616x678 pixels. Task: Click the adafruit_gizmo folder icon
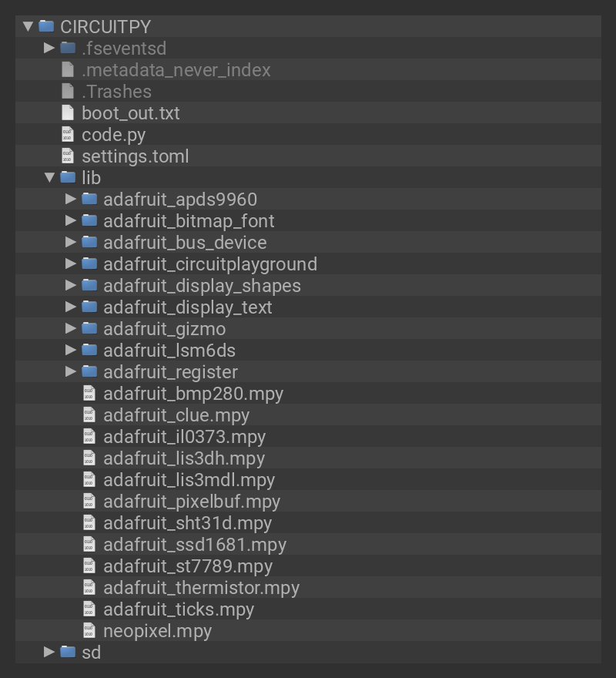[89, 328]
